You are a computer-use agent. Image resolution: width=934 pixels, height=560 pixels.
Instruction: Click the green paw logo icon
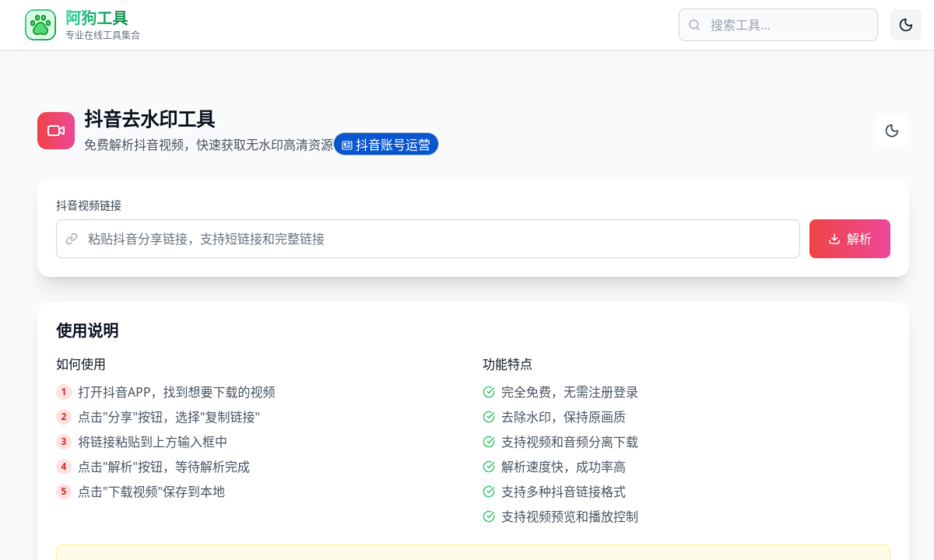(x=40, y=25)
